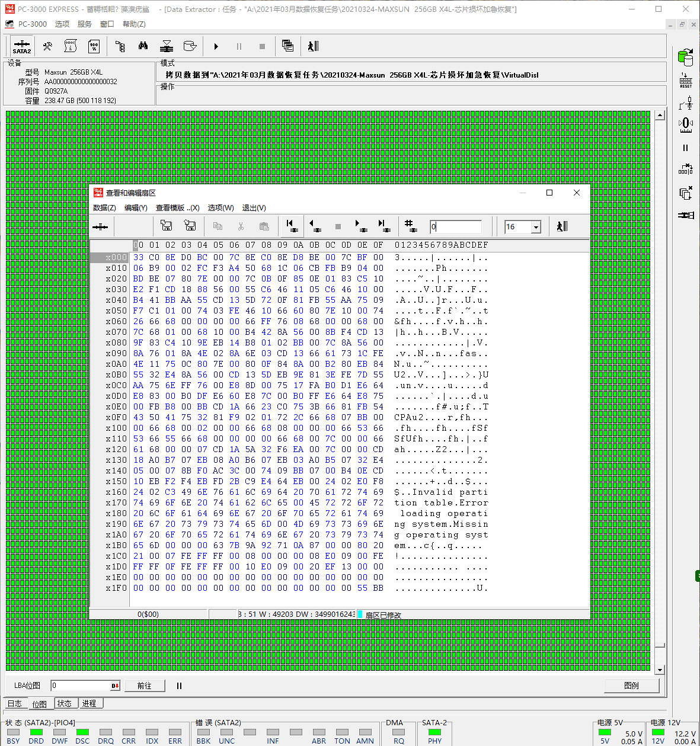Viewport: 700px width, 746px height.
Task: Click the pause icon in right sidebar
Action: click(686, 148)
